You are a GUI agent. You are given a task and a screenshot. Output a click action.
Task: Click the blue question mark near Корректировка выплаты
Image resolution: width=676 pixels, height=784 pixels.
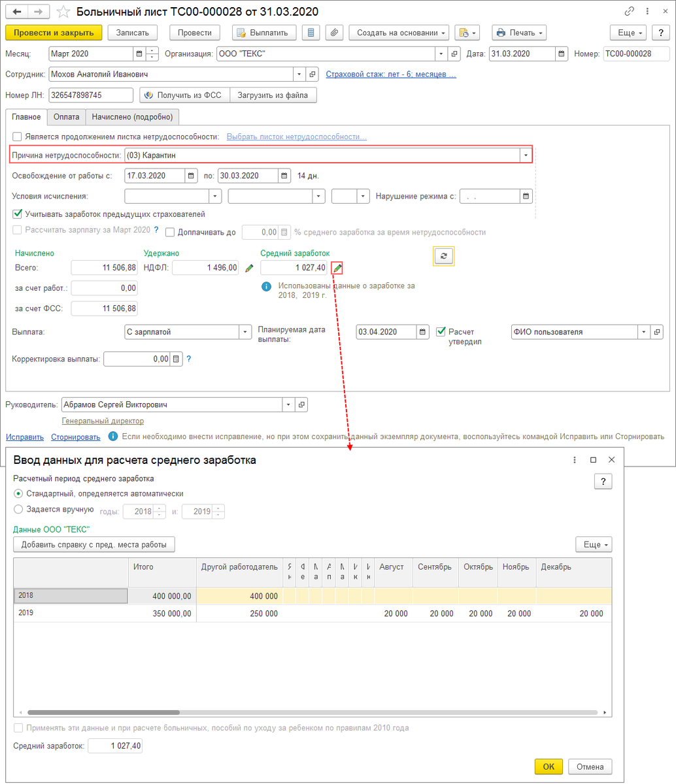click(189, 359)
